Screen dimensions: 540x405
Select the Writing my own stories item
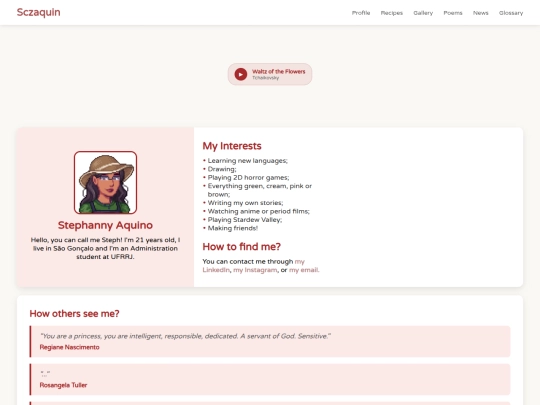tap(245, 203)
